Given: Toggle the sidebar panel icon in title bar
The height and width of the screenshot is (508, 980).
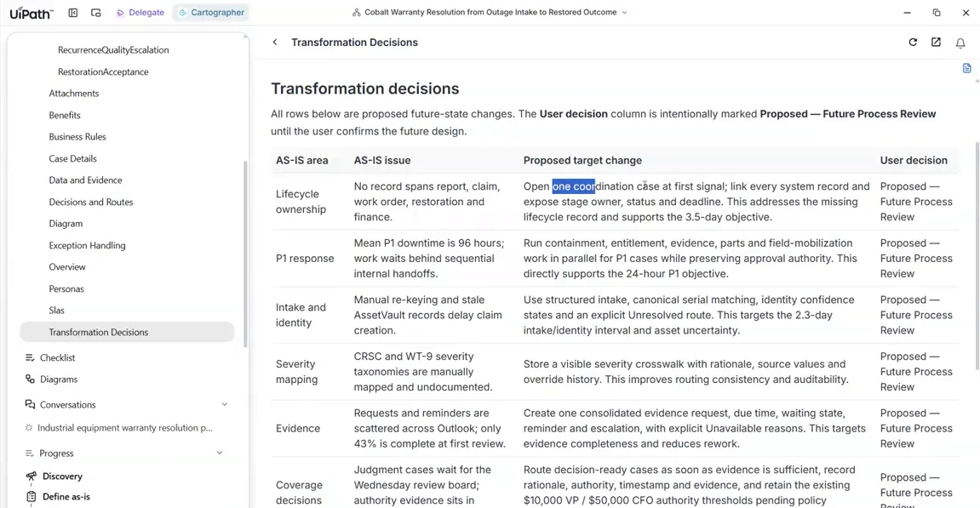Looking at the screenshot, I should (x=73, y=13).
